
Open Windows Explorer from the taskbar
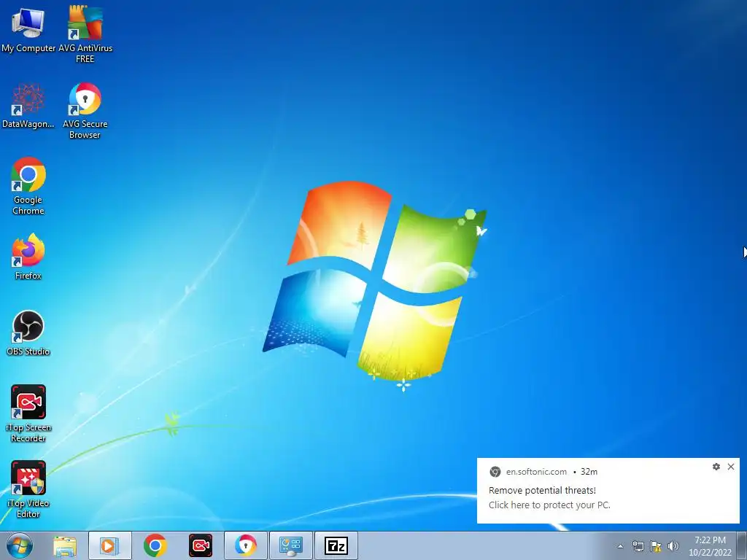coord(65,545)
